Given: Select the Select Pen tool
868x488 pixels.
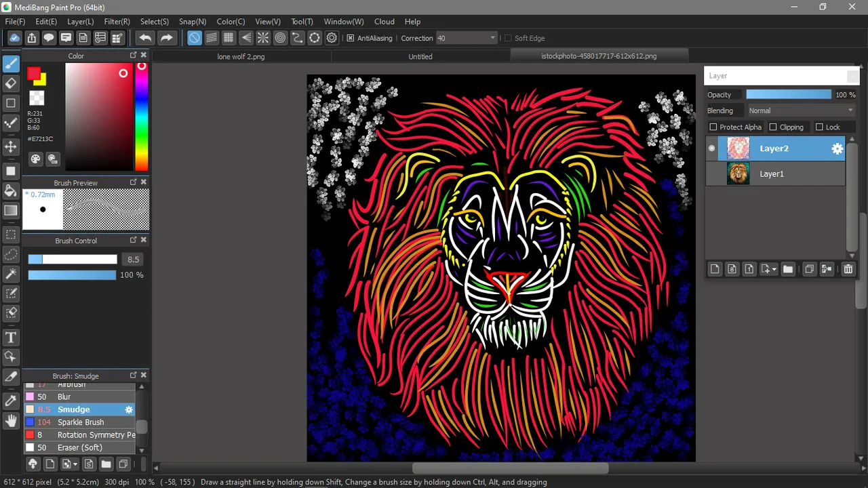Looking at the screenshot, I should click(11, 293).
